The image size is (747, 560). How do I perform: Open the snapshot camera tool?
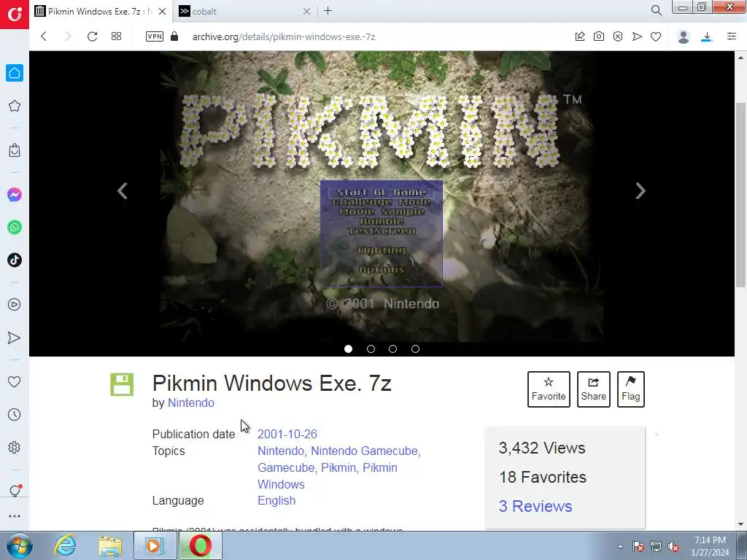[x=599, y=36]
